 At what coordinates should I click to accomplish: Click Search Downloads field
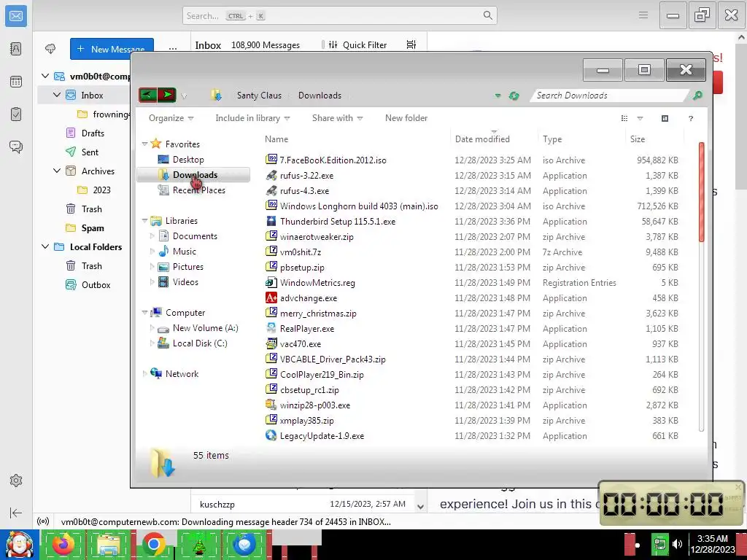point(610,96)
